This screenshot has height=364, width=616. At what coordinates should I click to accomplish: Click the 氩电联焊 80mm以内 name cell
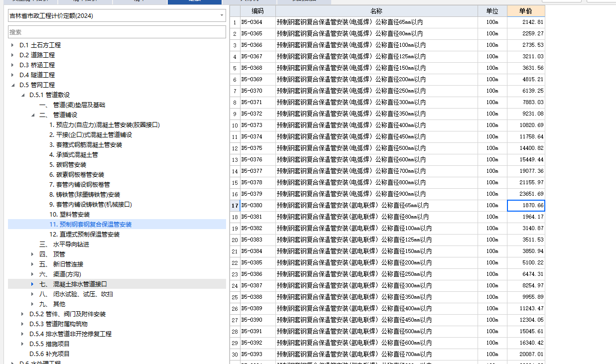(x=376, y=217)
